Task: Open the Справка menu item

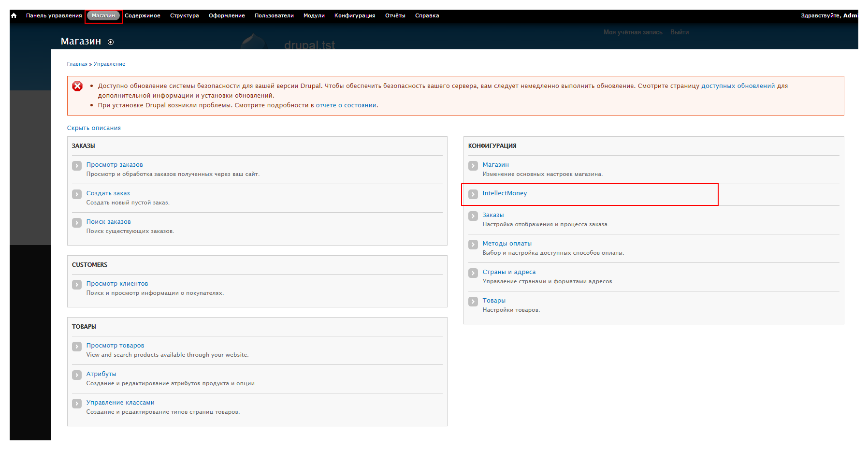Action: [x=427, y=15]
